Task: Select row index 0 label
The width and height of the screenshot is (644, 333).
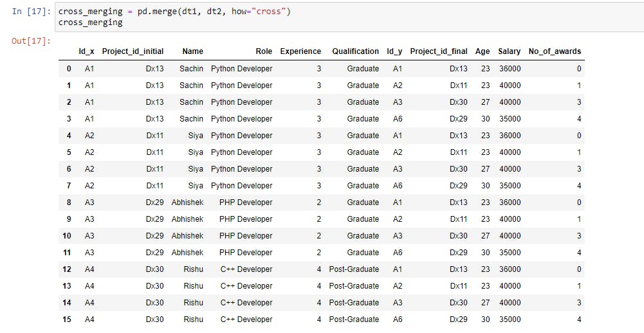Action: [69, 69]
